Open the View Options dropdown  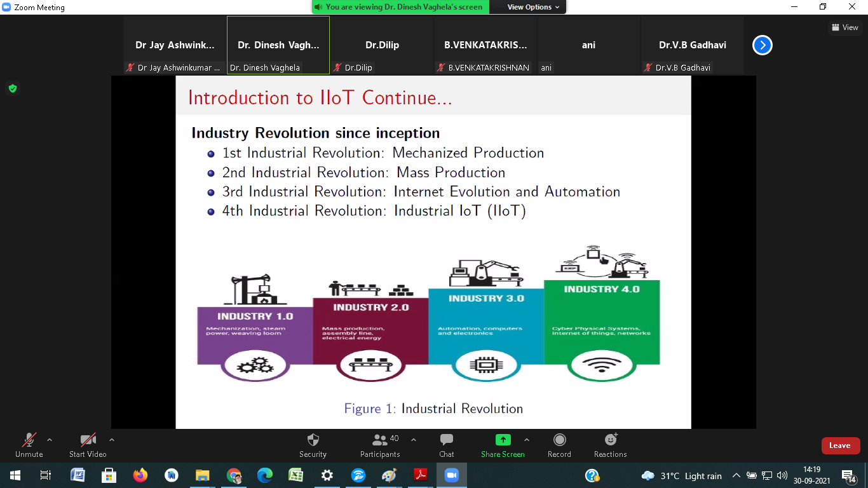[533, 7]
